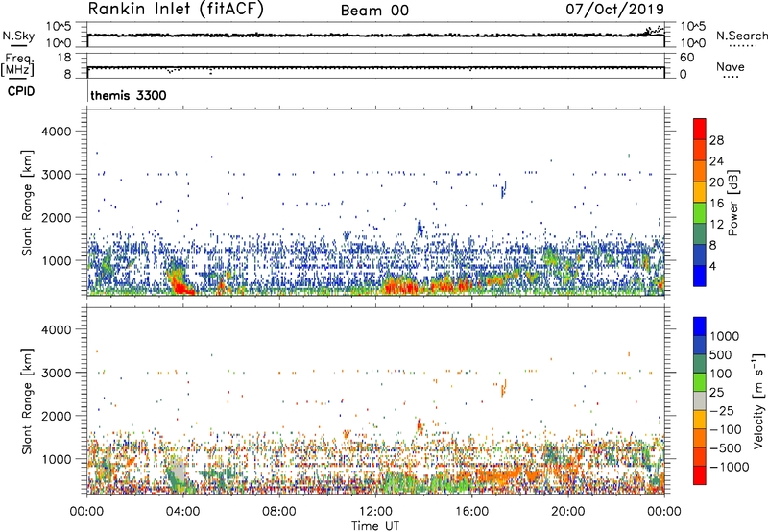Click the 'Rankin Inlet (fitACF)' title text
This screenshot has width=768, height=532.
pyautogui.click(x=176, y=9)
